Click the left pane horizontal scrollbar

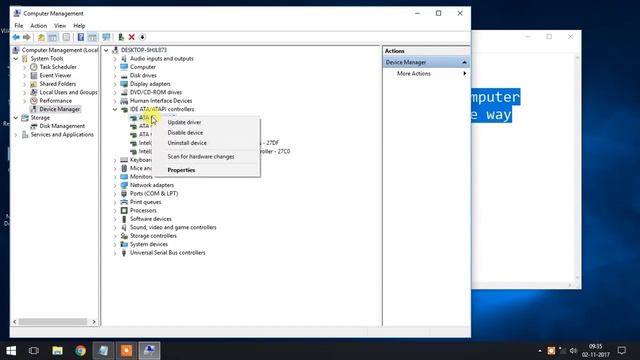click(53, 322)
